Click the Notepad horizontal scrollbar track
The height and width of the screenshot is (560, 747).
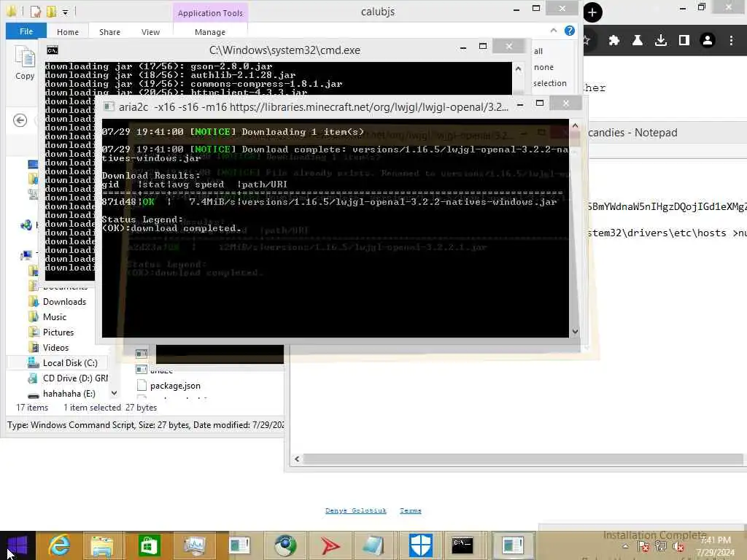click(523, 459)
